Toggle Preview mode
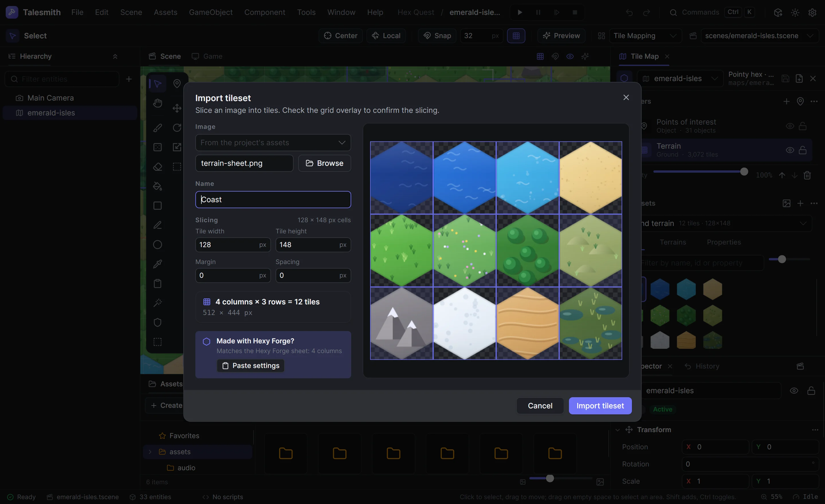Image resolution: width=825 pixels, height=504 pixels. pos(561,36)
